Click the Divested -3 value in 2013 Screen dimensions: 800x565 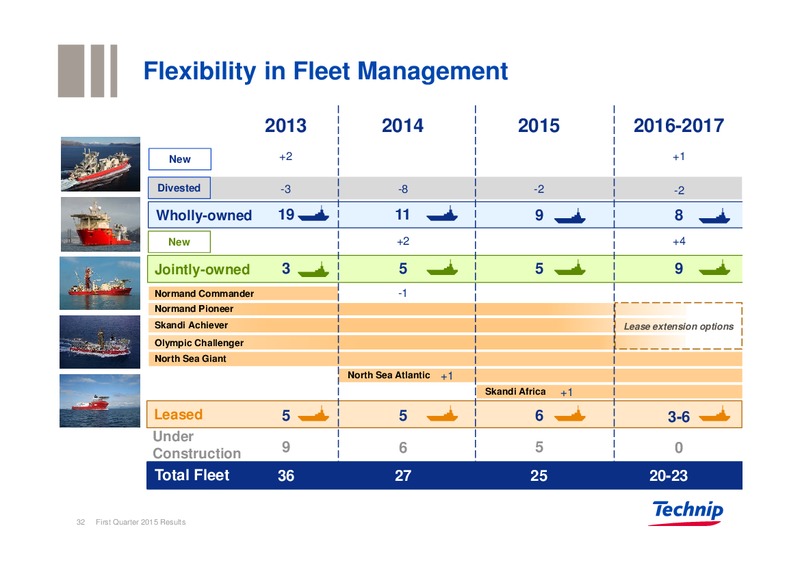286,189
